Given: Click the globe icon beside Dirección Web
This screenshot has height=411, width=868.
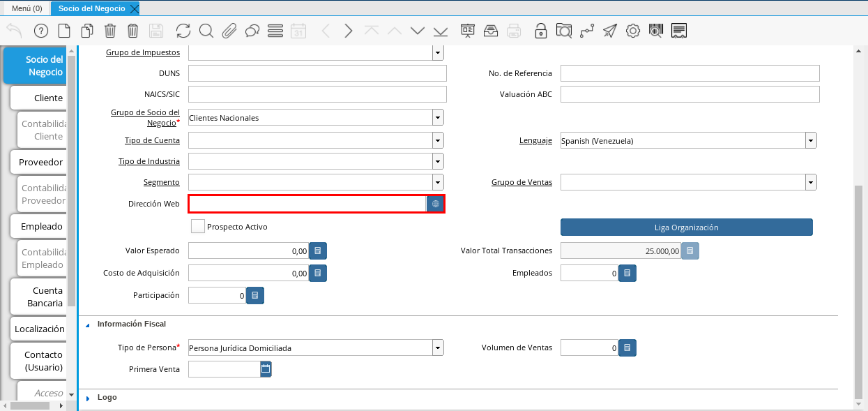Looking at the screenshot, I should point(435,204).
